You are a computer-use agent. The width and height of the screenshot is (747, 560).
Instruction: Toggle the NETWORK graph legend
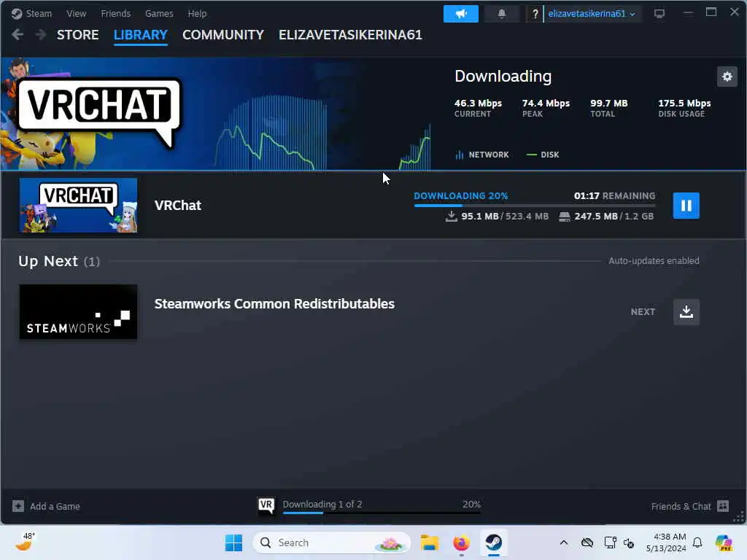[x=481, y=155]
